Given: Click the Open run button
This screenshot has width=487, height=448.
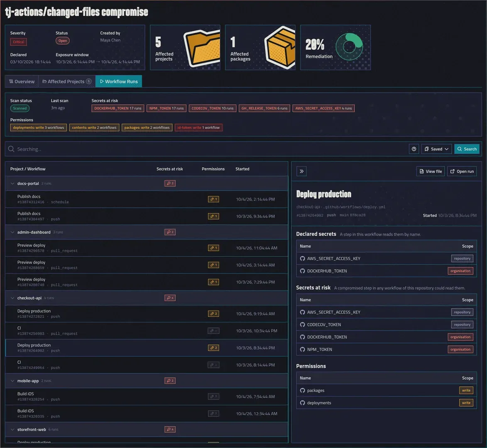Looking at the screenshot, I should click(462, 171).
